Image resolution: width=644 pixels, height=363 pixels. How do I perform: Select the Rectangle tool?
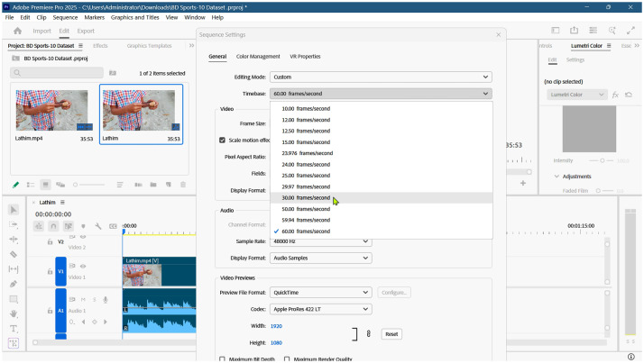point(14,299)
